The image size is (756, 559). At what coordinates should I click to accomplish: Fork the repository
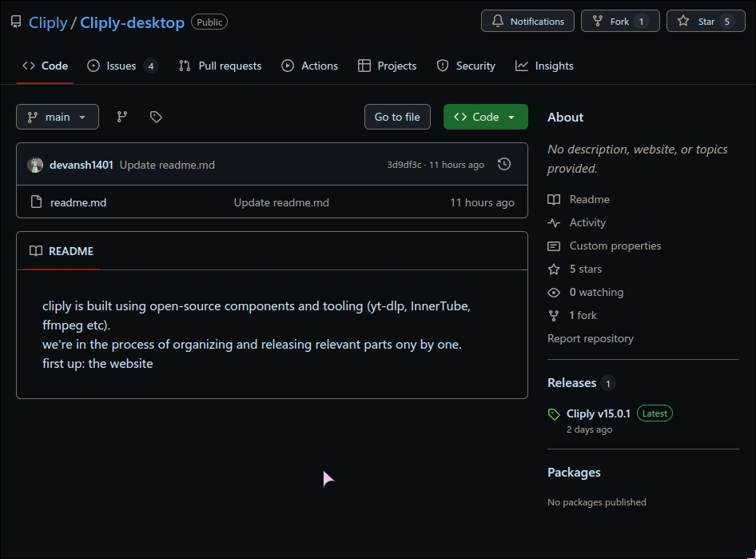[619, 22]
